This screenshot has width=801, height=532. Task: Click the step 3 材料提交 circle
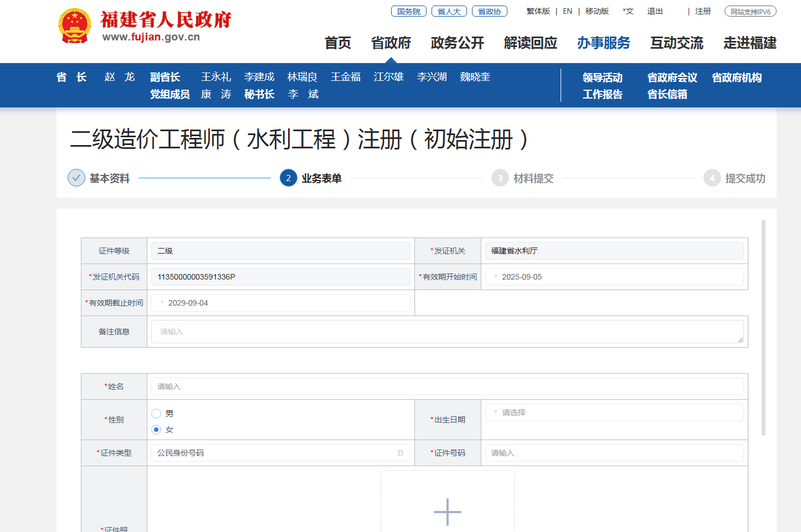click(x=500, y=178)
